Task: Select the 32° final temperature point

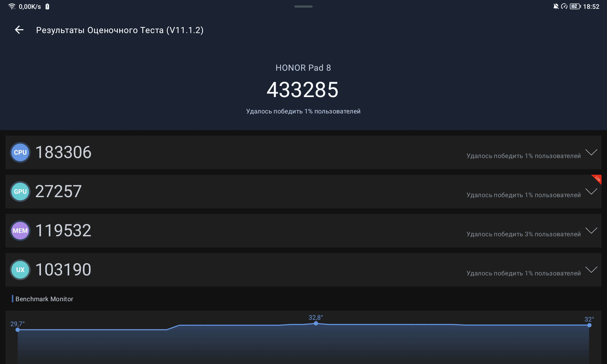Action: click(589, 325)
